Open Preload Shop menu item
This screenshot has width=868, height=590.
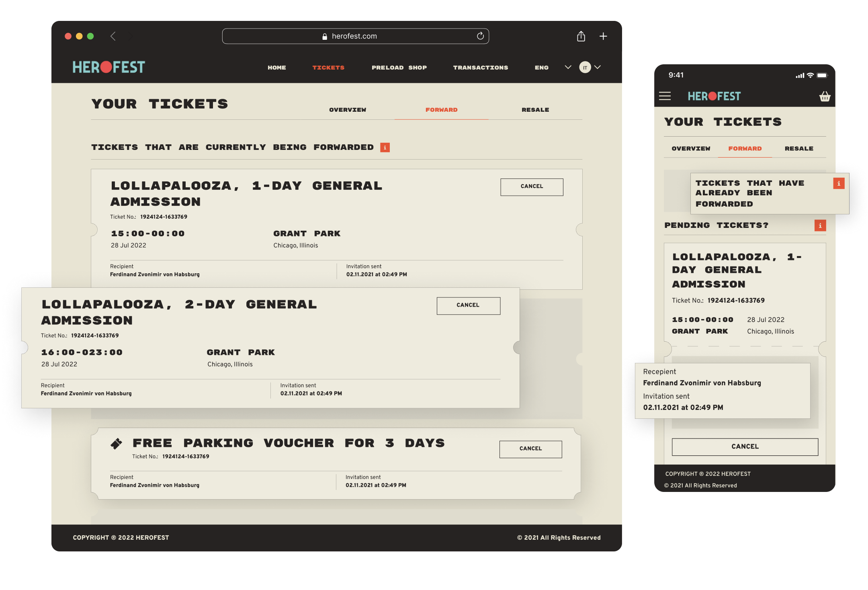click(x=399, y=68)
